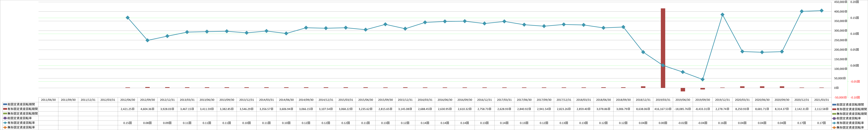Select the line data point for 2012/06/30
This screenshot has width=868, height=130.
pos(128,17)
